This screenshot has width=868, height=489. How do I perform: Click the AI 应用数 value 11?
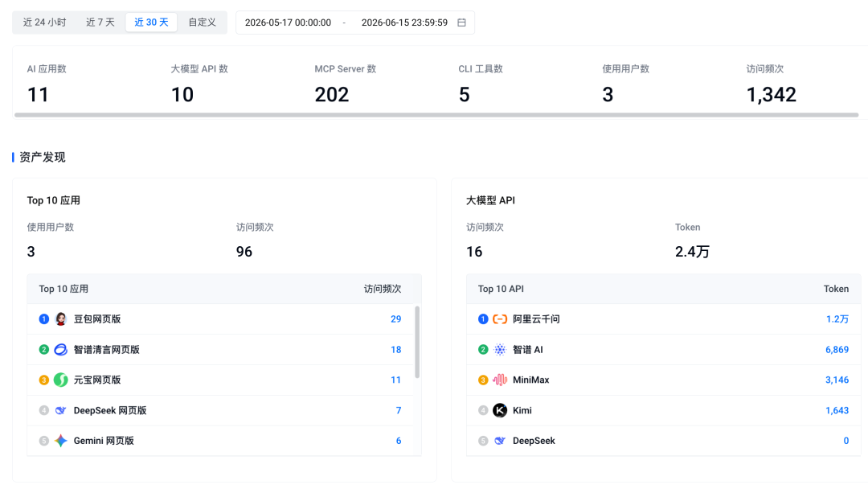click(39, 95)
